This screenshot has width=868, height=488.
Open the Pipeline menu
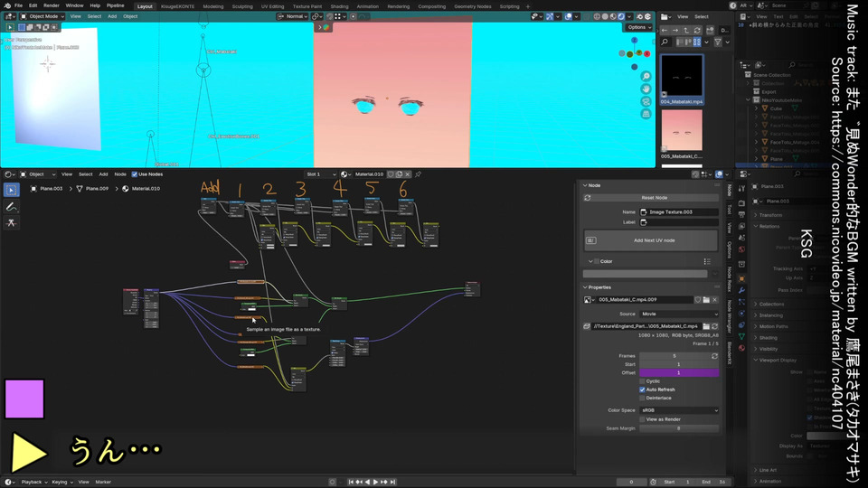pos(115,5)
